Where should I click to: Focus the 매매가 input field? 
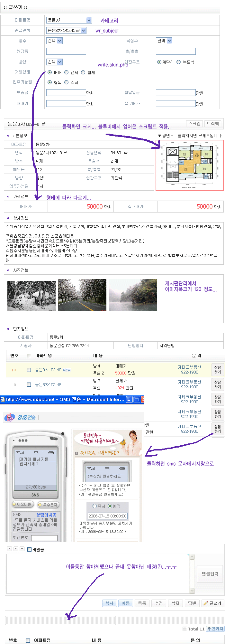coord(66,103)
